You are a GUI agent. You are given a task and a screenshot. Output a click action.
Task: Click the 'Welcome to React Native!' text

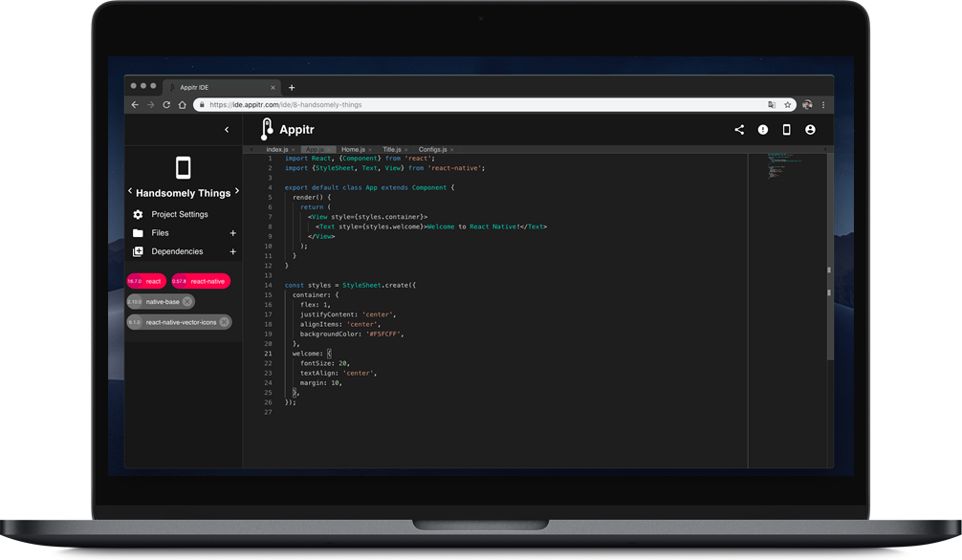(472, 226)
